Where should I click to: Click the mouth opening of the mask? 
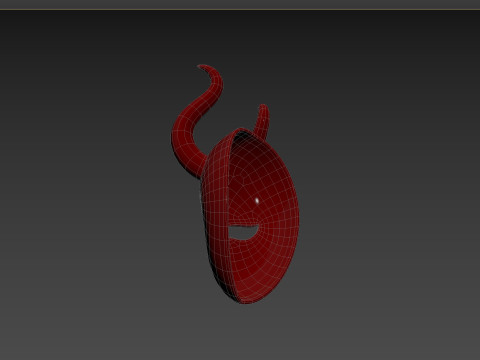click(x=244, y=232)
